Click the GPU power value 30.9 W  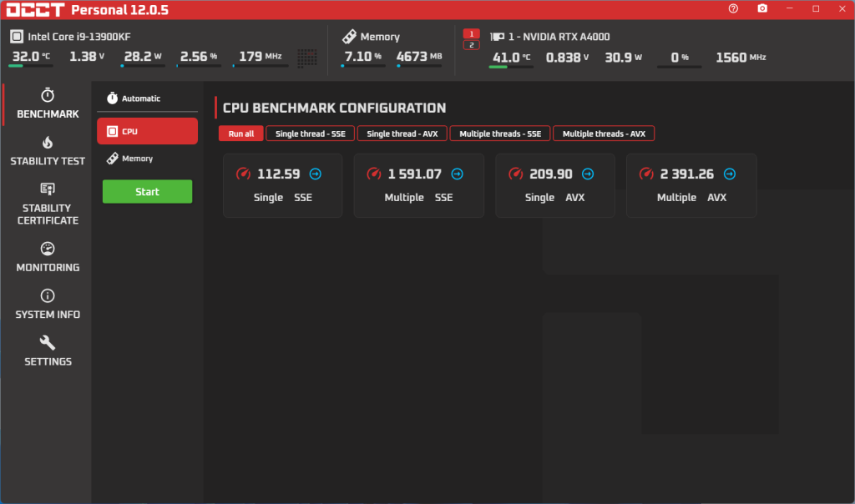click(x=623, y=58)
